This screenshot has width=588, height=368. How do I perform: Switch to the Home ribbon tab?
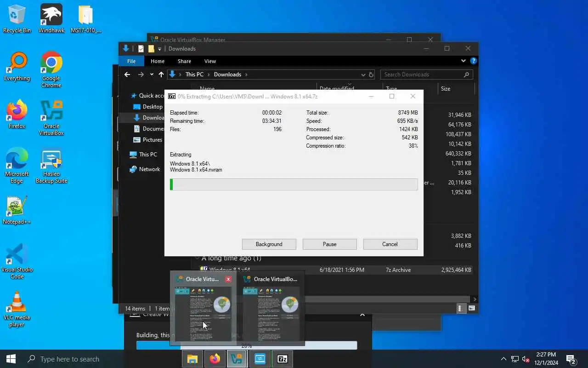click(158, 61)
